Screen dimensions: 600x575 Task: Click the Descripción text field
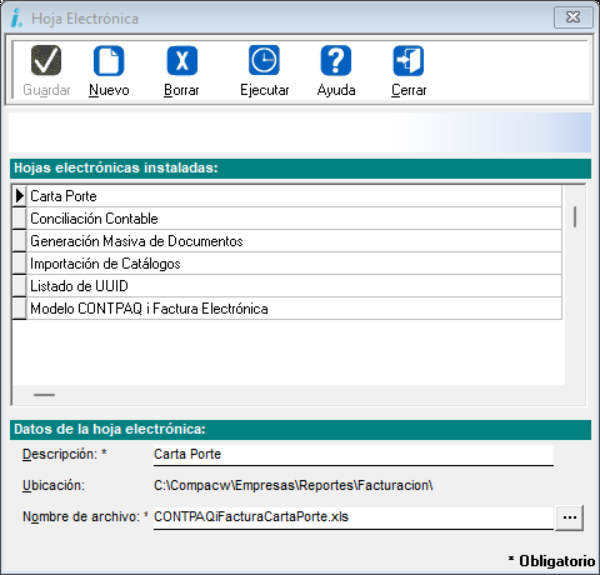click(x=352, y=455)
